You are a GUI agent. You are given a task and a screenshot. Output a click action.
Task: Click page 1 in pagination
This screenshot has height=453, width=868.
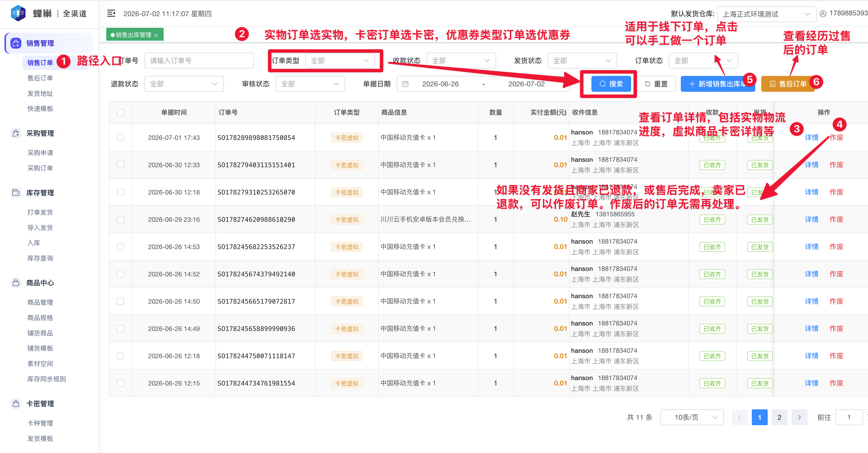(x=759, y=417)
